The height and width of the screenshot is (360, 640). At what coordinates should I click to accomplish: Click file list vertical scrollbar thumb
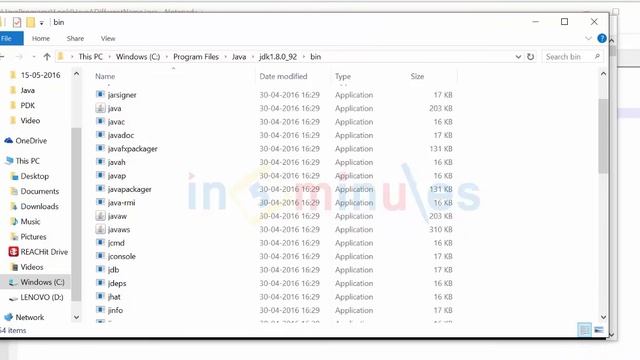(603, 136)
